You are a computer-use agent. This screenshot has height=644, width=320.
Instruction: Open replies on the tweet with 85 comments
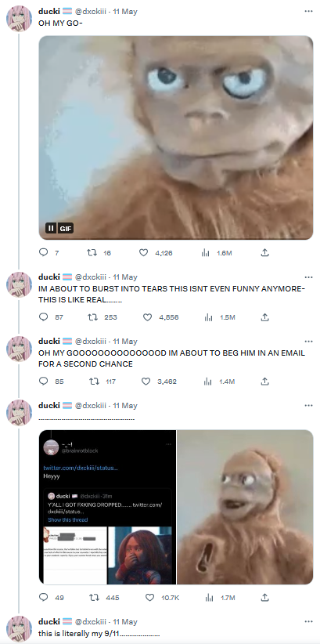pos(44,381)
